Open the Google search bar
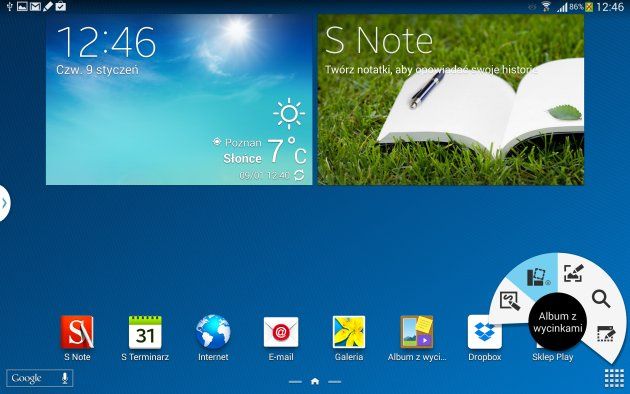The image size is (630, 394). coord(39,378)
